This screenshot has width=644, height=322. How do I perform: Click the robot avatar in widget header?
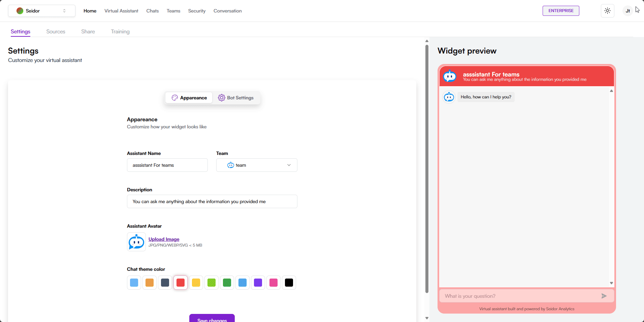tap(450, 76)
